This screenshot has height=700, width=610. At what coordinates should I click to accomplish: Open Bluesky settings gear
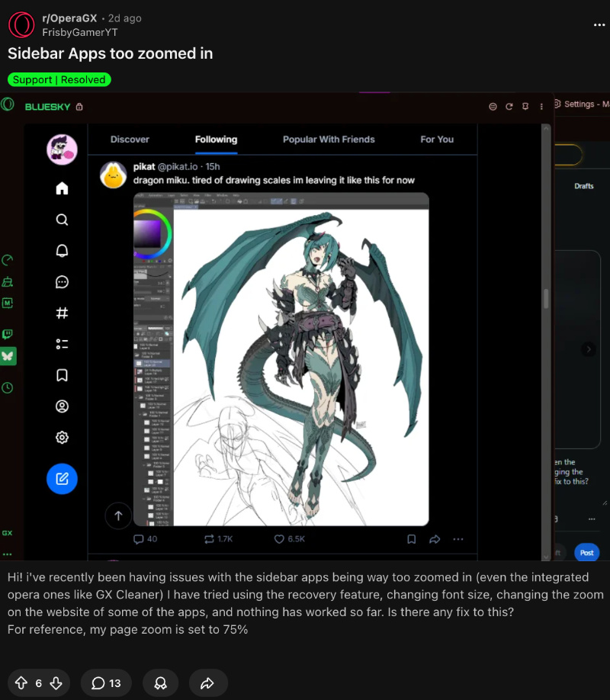[x=62, y=438]
